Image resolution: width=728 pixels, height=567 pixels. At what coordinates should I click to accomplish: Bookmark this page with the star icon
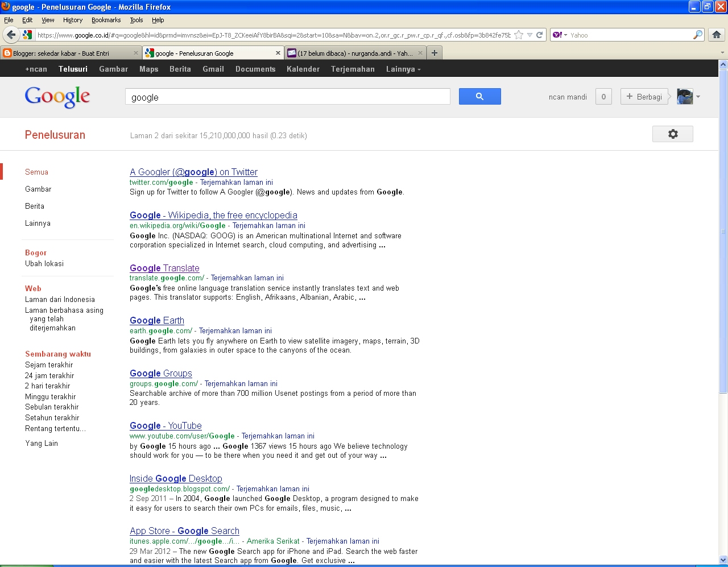[519, 35]
